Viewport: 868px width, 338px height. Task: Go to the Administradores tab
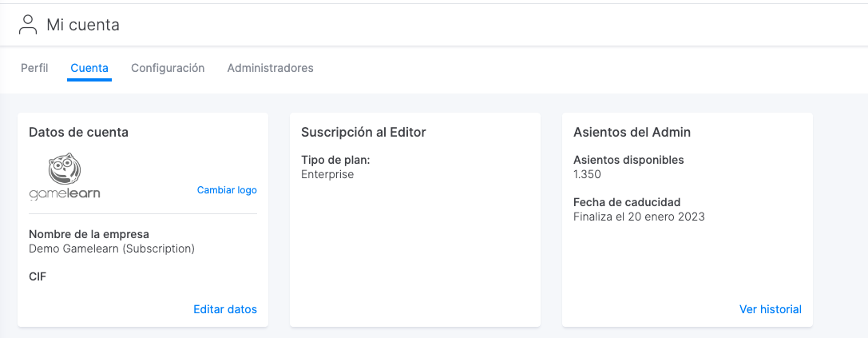point(270,68)
